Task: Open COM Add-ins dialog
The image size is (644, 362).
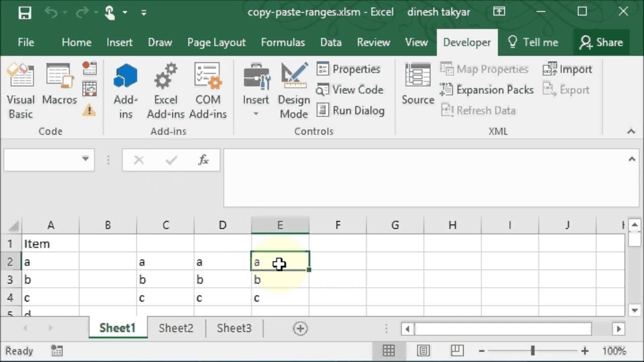Action: point(208,90)
